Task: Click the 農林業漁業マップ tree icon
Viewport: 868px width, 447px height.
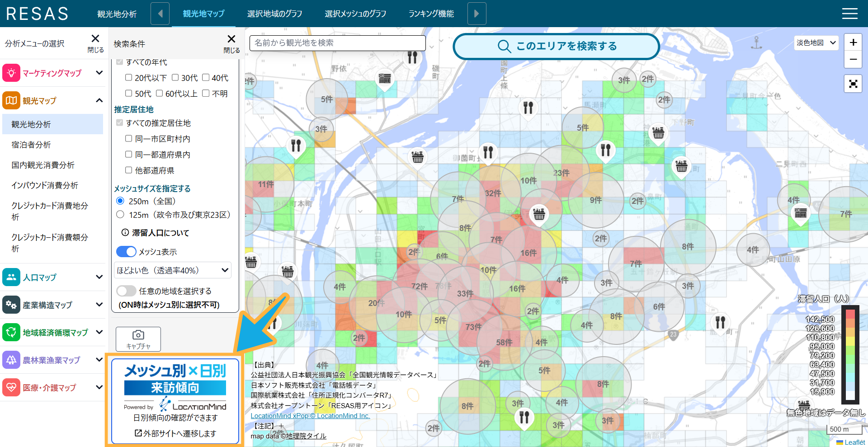Action: (11, 360)
